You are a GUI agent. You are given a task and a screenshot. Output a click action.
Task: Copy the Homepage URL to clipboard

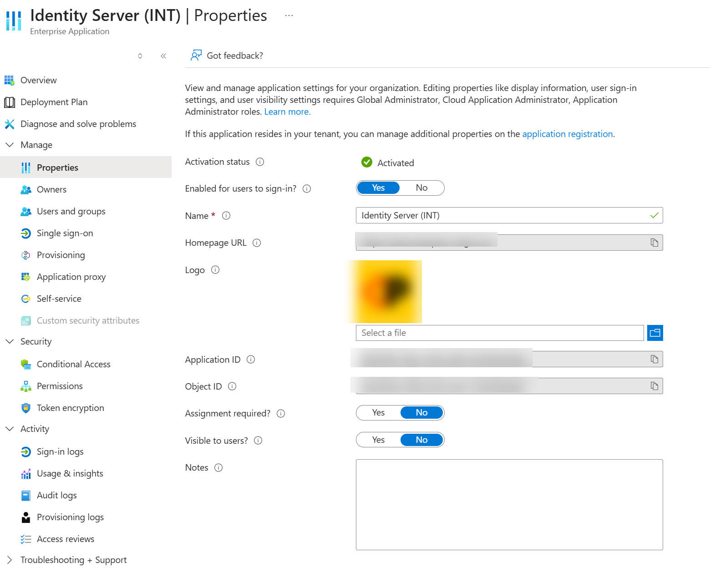tap(654, 243)
